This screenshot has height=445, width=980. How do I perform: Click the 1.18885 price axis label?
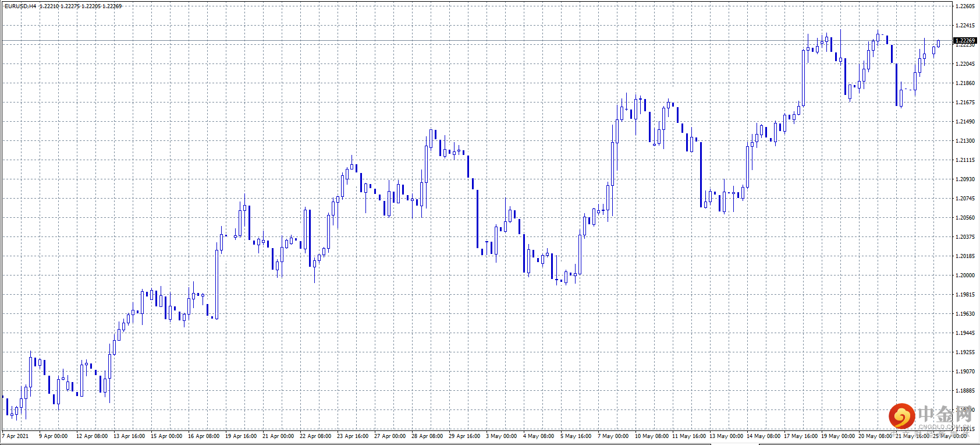coord(965,391)
